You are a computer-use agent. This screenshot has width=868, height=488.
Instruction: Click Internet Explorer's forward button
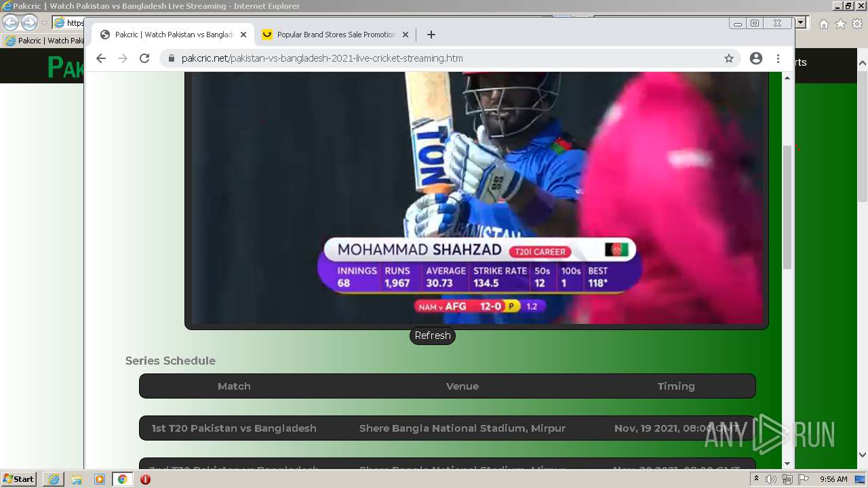[x=29, y=22]
